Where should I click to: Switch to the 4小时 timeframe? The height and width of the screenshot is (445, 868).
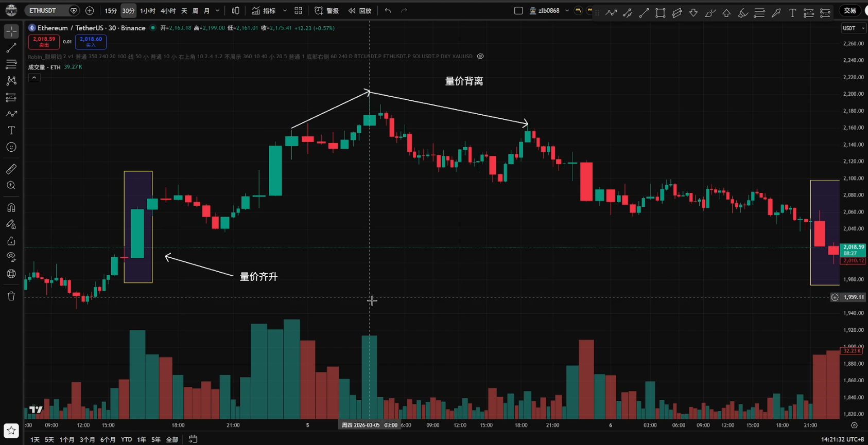tap(168, 11)
